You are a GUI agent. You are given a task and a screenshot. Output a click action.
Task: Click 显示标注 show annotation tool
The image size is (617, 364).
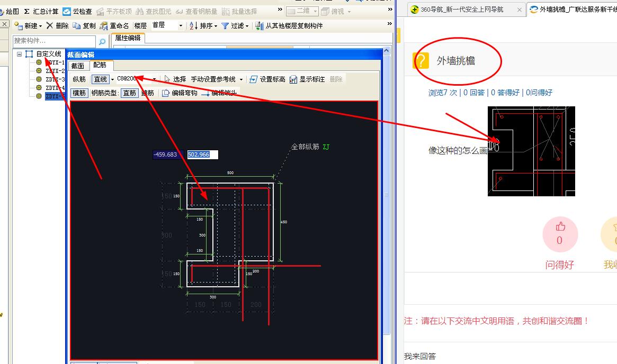tap(307, 79)
